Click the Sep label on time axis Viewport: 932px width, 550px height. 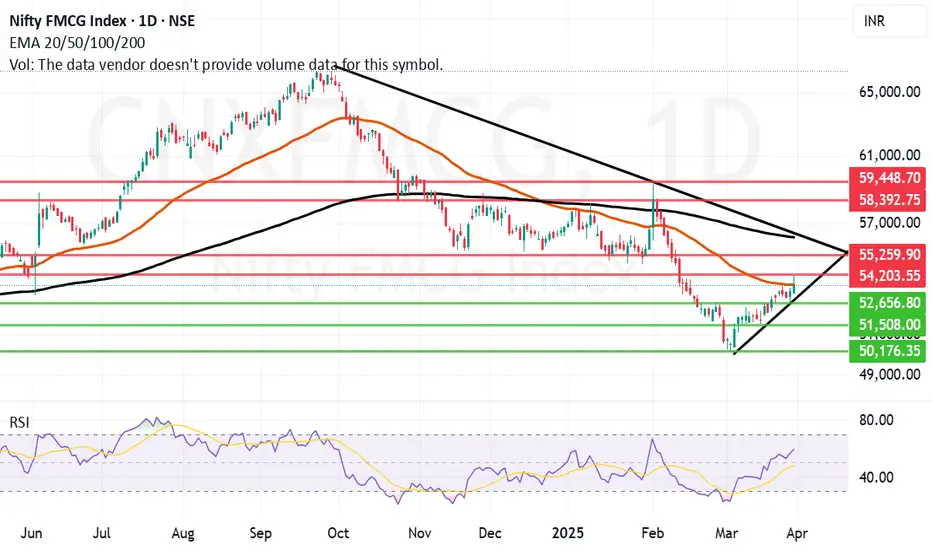(260, 533)
